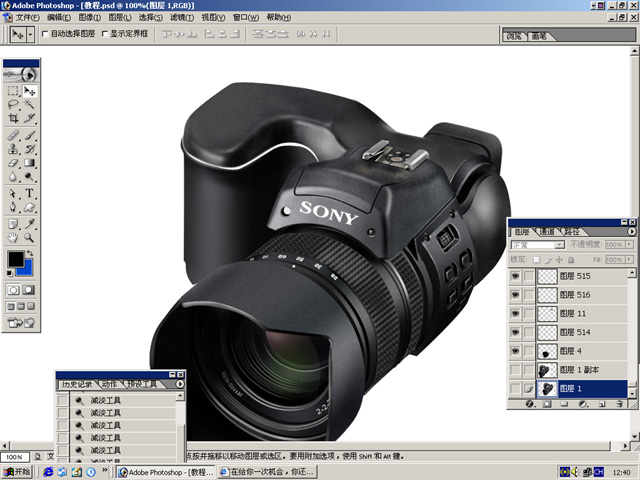
Task: Open the tool preset picker dropdown
Action: click(x=30, y=34)
